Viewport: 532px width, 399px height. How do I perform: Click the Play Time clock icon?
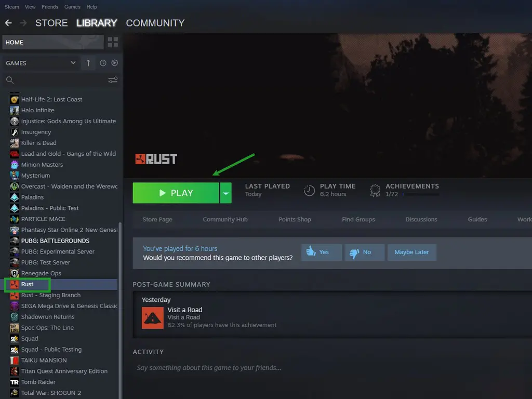pyautogui.click(x=309, y=190)
